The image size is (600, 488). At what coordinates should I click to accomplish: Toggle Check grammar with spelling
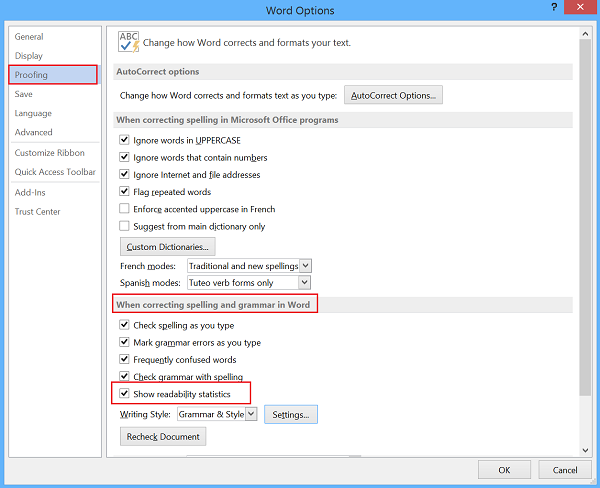click(x=124, y=376)
